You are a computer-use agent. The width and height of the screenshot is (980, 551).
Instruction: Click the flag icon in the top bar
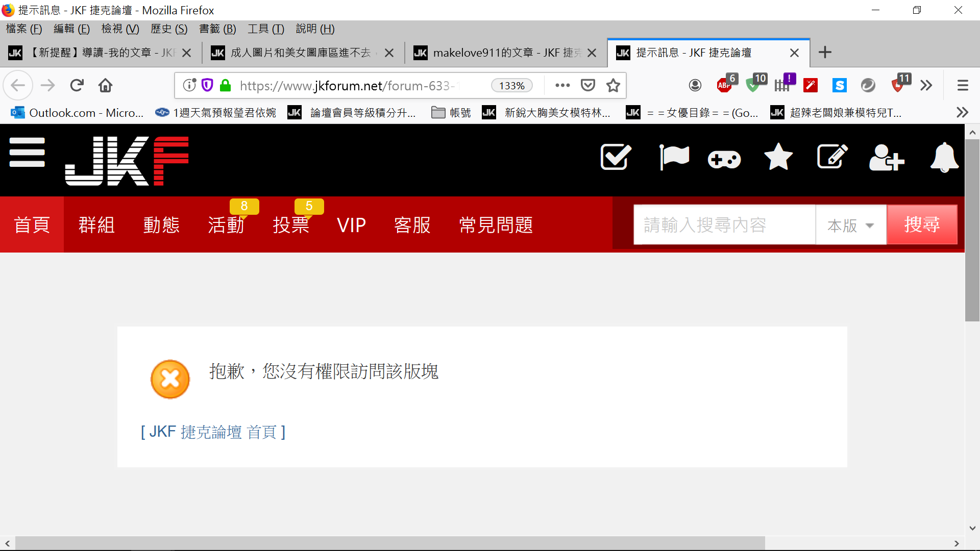coord(675,157)
